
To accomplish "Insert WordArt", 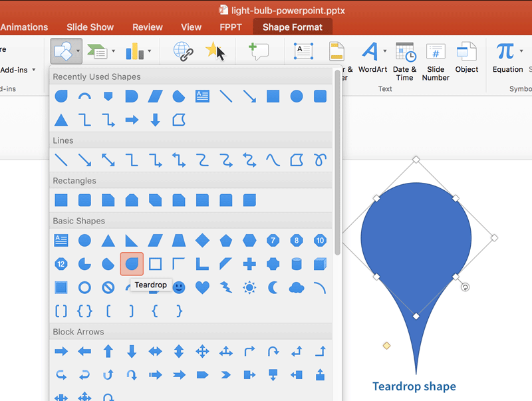I will click(x=369, y=51).
